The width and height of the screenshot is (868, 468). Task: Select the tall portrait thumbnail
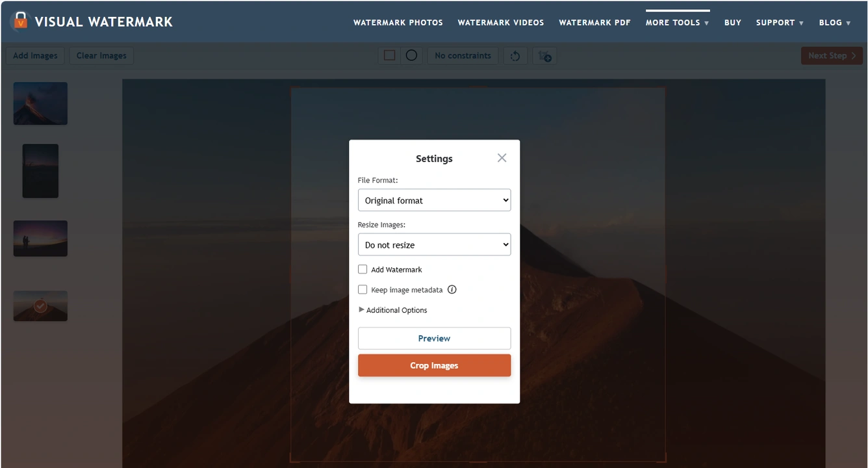pyautogui.click(x=40, y=171)
